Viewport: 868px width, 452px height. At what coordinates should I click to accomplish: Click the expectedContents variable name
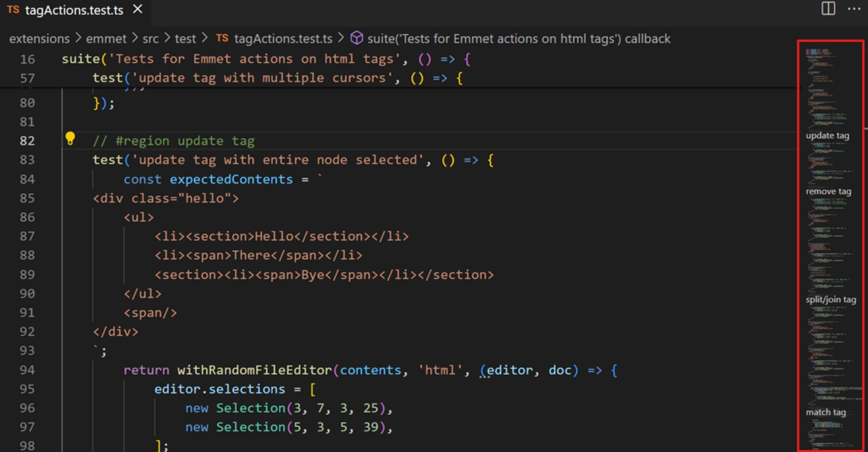pos(231,179)
